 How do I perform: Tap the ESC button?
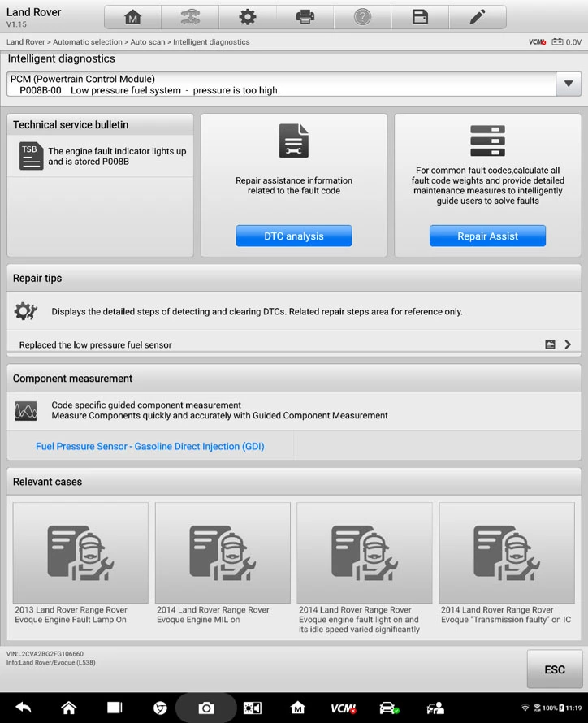[x=555, y=669]
